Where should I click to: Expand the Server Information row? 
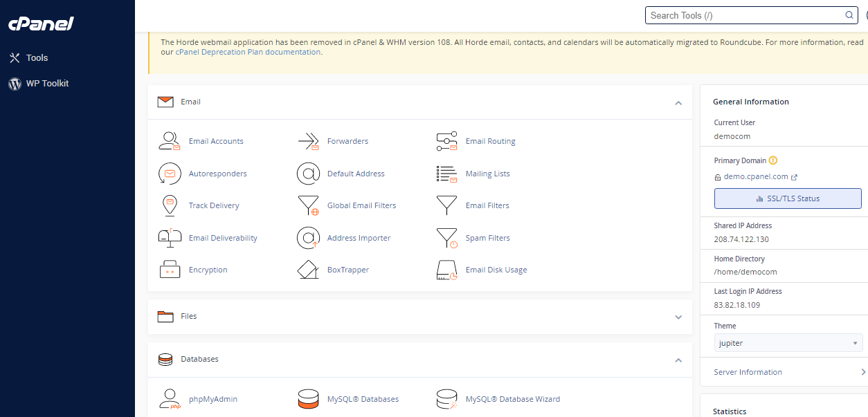click(x=862, y=372)
